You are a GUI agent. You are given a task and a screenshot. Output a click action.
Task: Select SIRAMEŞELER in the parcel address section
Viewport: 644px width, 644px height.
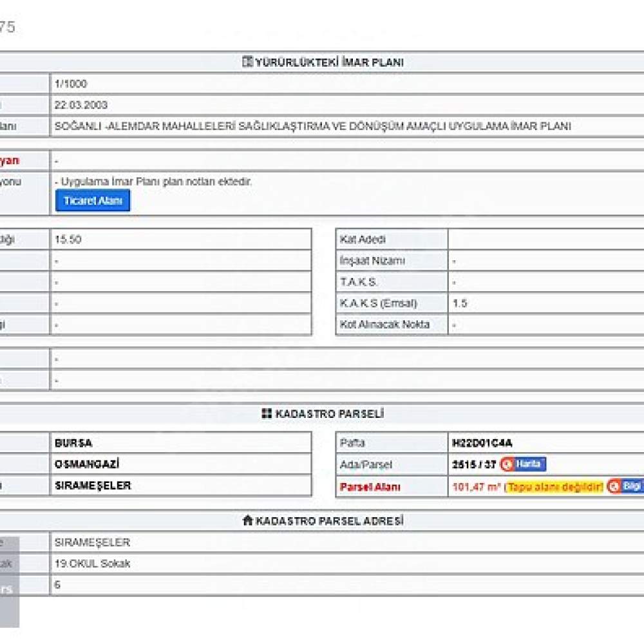92,542
